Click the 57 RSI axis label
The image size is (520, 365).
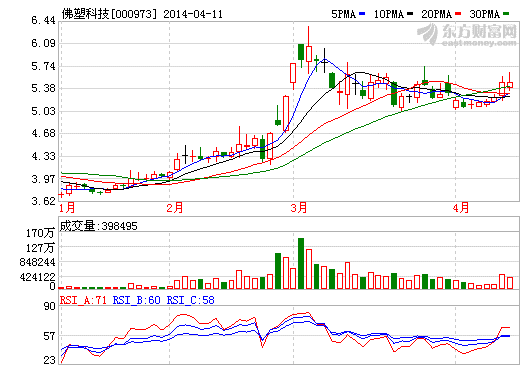click(x=50, y=336)
